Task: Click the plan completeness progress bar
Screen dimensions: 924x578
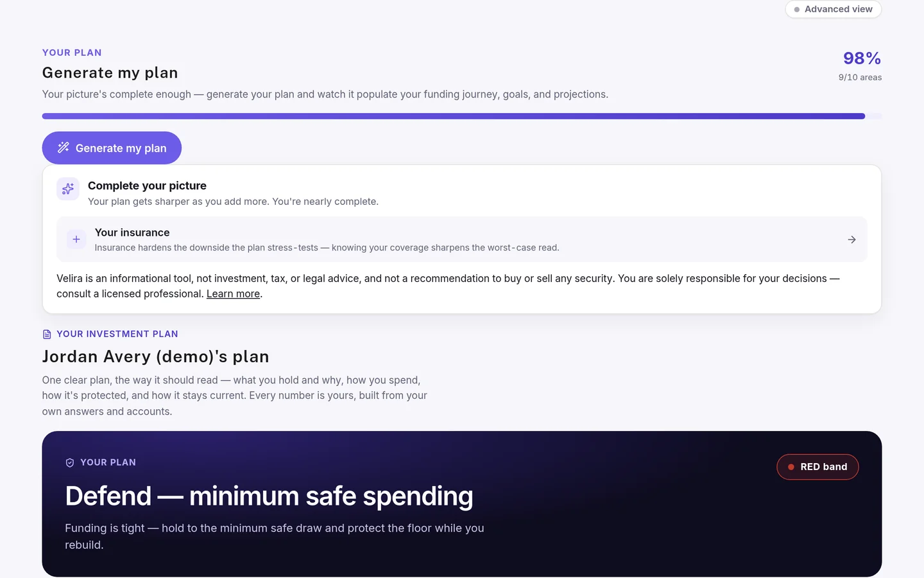Action: click(x=462, y=116)
